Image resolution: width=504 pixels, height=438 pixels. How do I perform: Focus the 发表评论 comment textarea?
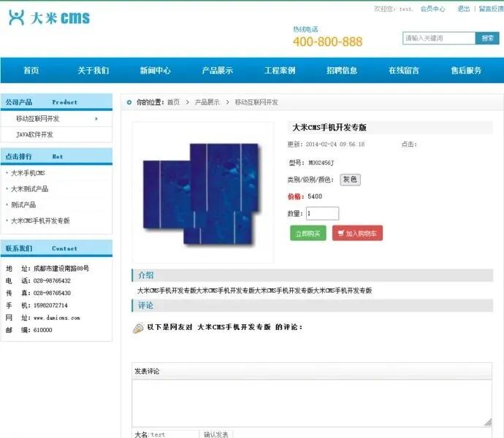click(x=312, y=403)
